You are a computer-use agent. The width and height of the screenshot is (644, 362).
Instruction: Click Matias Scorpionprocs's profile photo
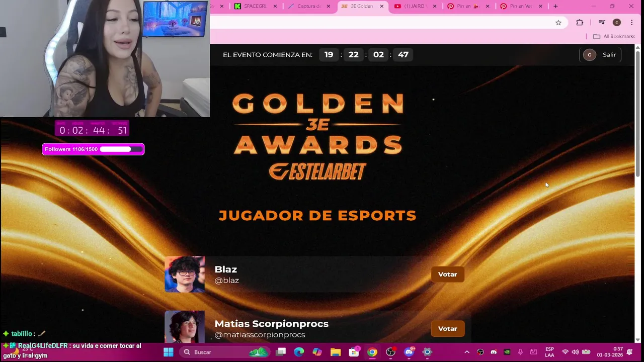point(185,326)
